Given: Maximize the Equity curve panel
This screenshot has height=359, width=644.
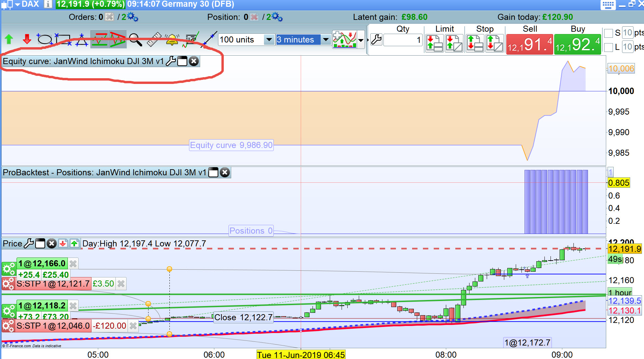Looking at the screenshot, I should coord(182,61).
